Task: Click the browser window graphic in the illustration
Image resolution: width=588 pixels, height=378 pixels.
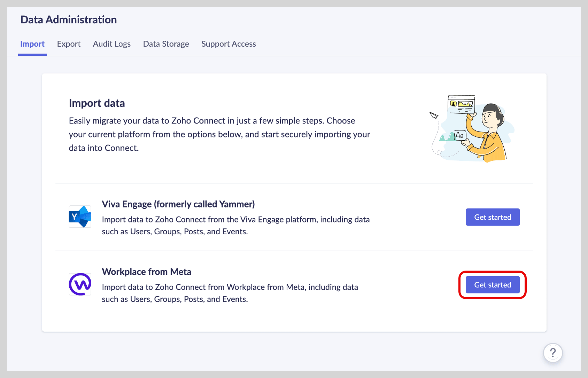Action: point(461,104)
